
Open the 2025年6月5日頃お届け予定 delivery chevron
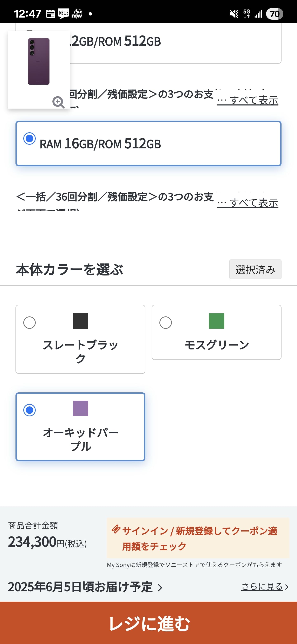160,587
